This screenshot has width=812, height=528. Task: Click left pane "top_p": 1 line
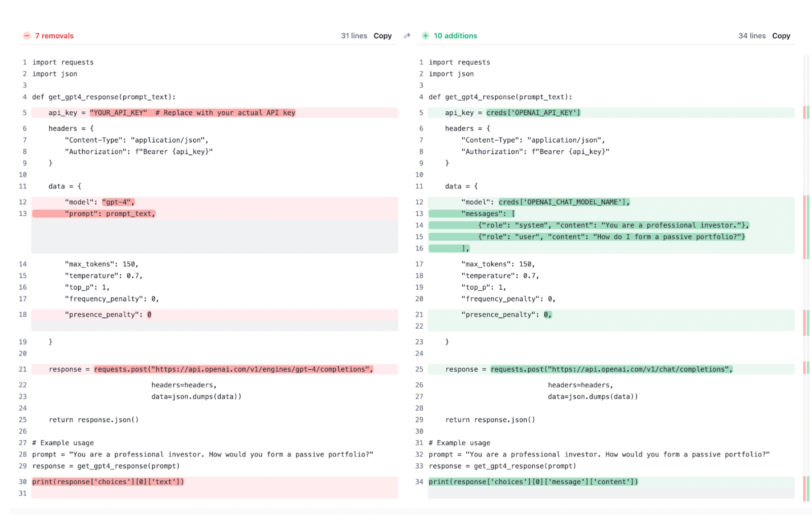pos(87,288)
